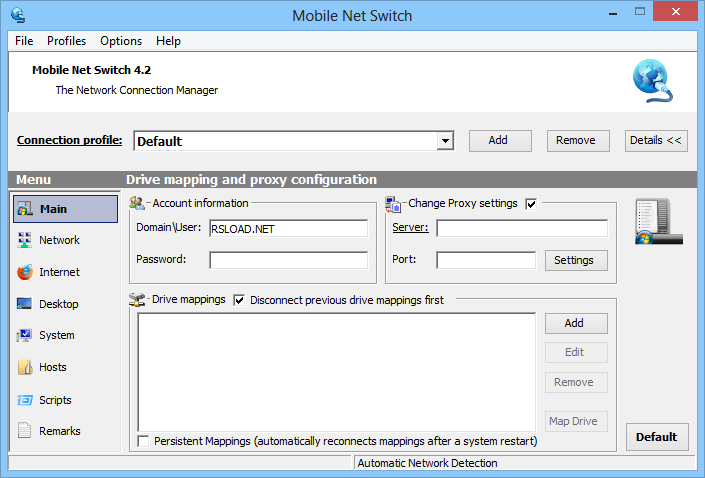Show the System section
This screenshot has width=705, height=478.
(57, 335)
